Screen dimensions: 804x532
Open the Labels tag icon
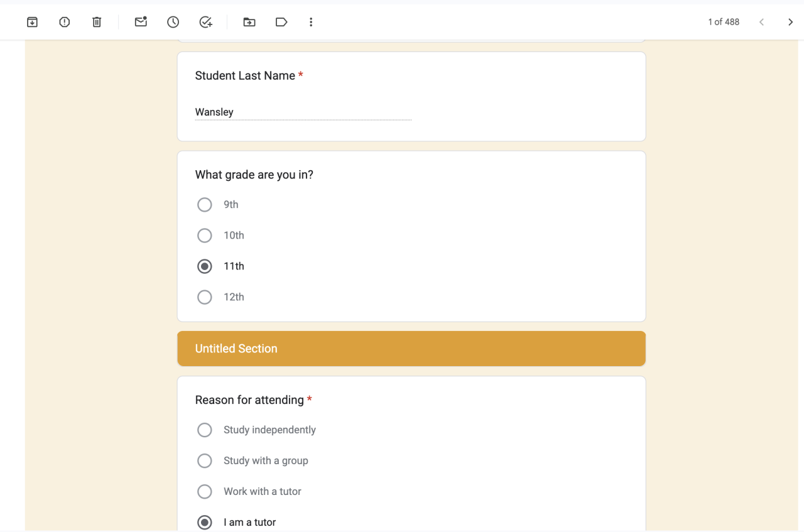pyautogui.click(x=281, y=22)
